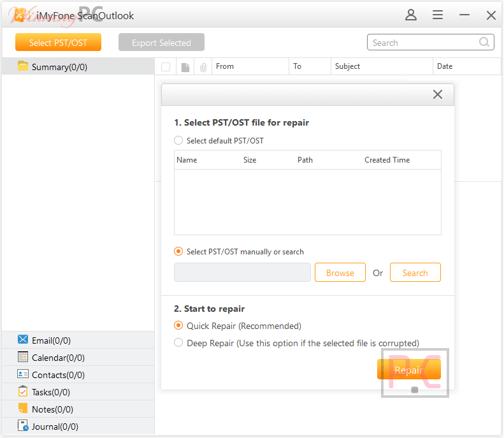
Task: Click the Name column in file list
Action: (187, 160)
